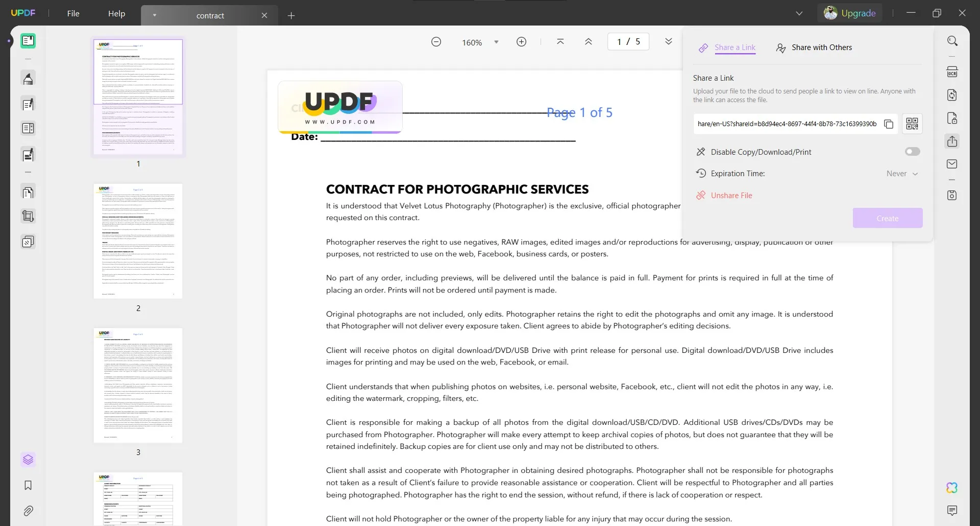Collapse the page navigation with the chevron

(669, 41)
